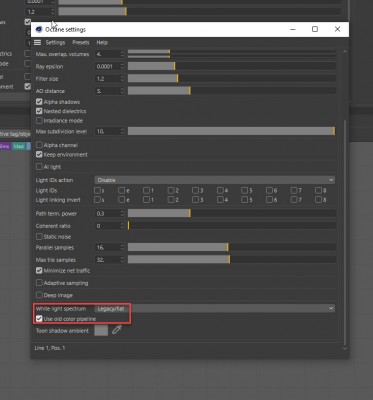
Task: Pick toon shadow color with eyedropper icon
Action: (117, 330)
